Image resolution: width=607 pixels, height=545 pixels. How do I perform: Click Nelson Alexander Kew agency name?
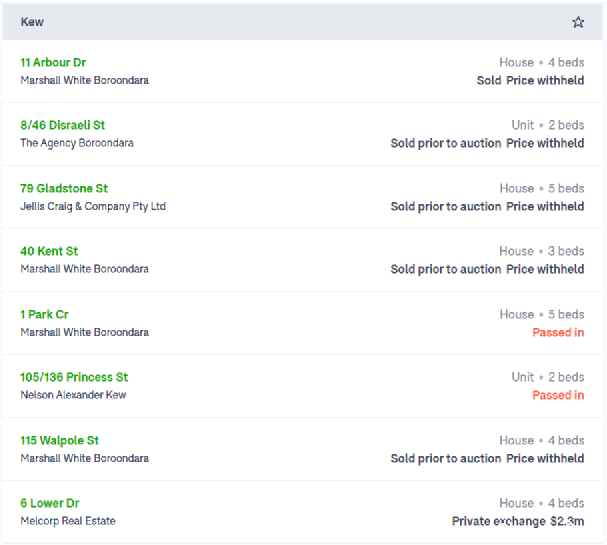coord(73,395)
